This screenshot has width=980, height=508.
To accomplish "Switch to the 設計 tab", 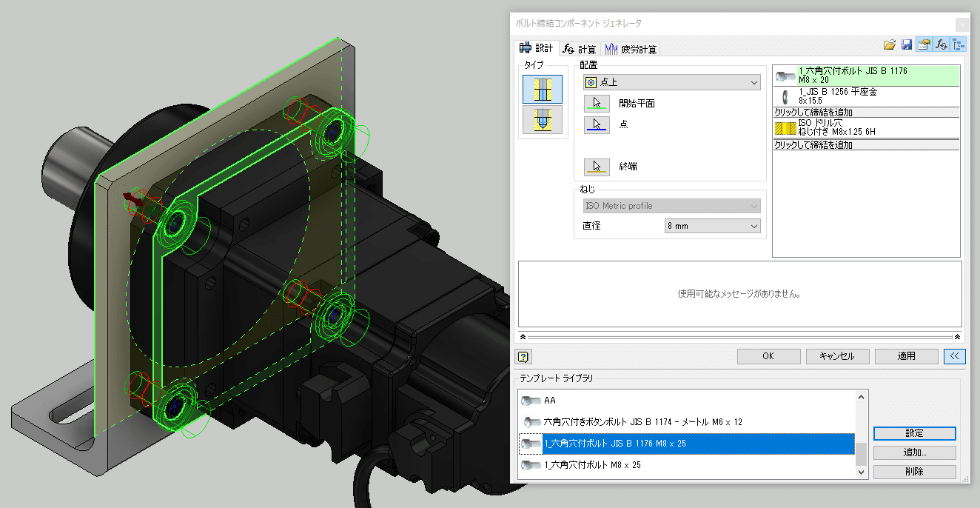I will coord(537,48).
